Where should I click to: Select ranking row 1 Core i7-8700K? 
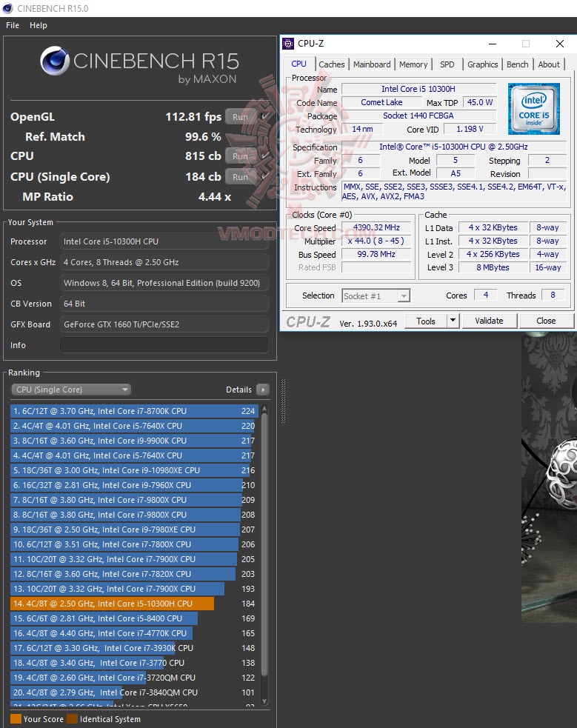134,411
